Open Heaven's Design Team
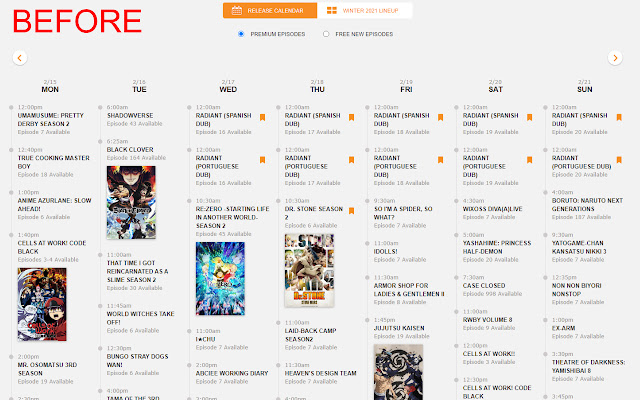This screenshot has width=640, height=400. (320, 373)
